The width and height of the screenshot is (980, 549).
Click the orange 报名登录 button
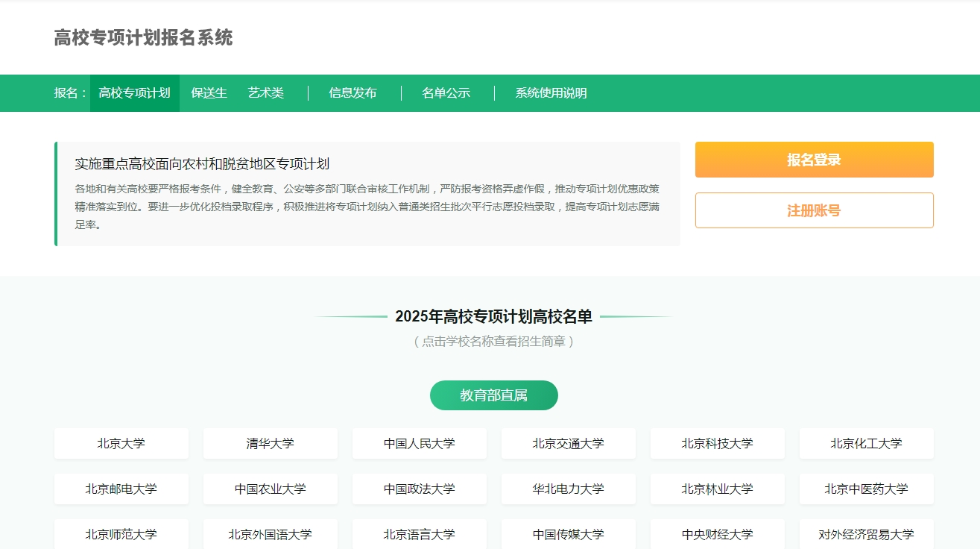click(x=814, y=160)
